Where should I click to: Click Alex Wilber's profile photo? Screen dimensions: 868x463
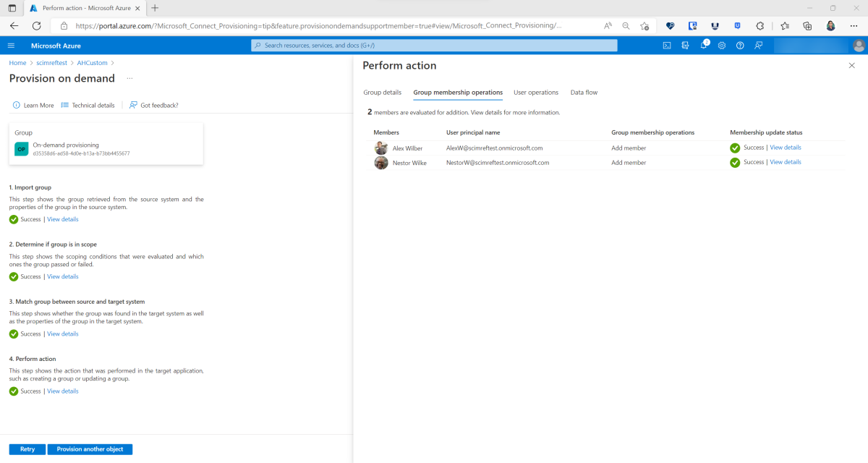click(x=381, y=148)
